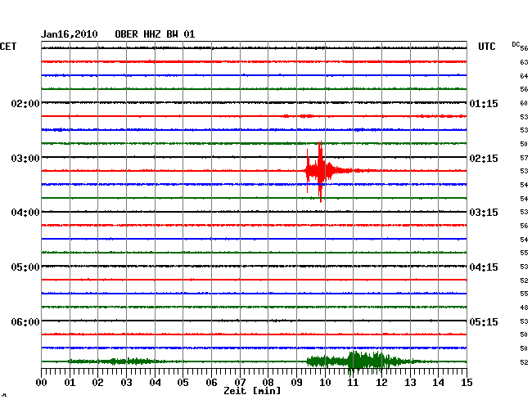The height and width of the screenshot is (404, 532).
Task: Click minute tick label 04
Action: click(x=155, y=383)
